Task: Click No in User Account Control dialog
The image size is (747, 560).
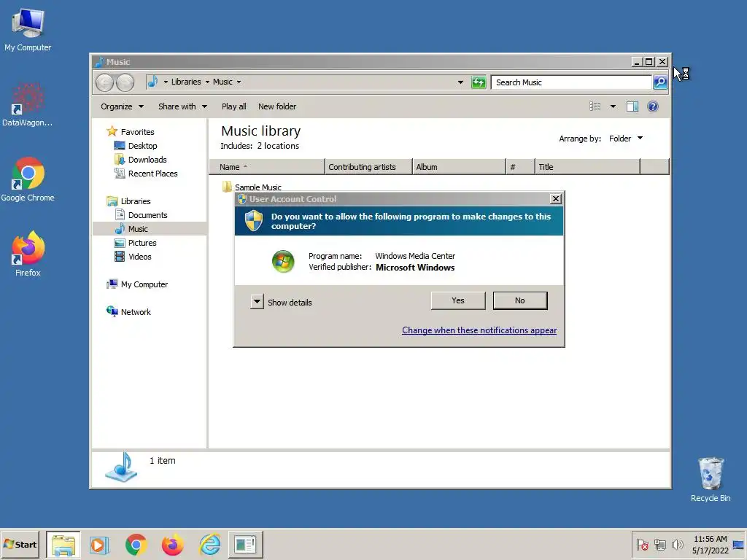Action: (x=519, y=300)
